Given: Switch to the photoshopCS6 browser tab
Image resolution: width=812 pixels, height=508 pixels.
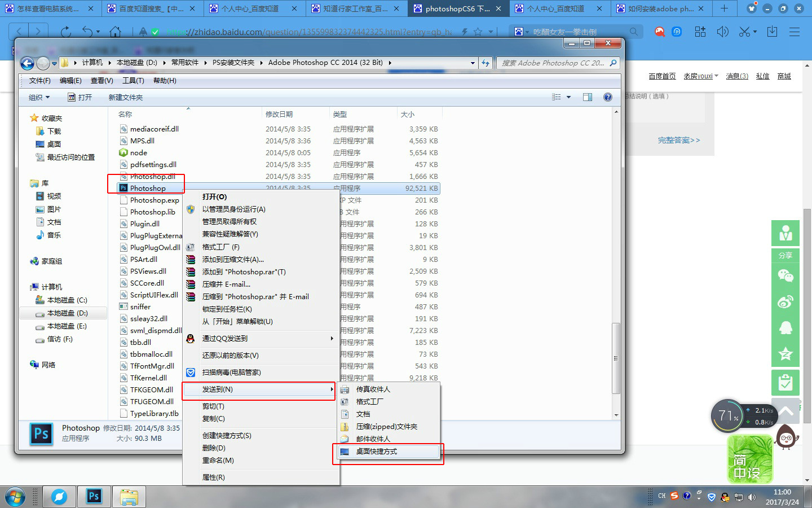Looking at the screenshot, I should 457,8.
